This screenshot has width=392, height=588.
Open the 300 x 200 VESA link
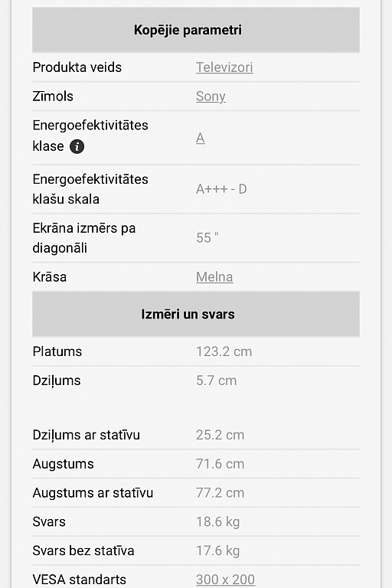tap(225, 580)
